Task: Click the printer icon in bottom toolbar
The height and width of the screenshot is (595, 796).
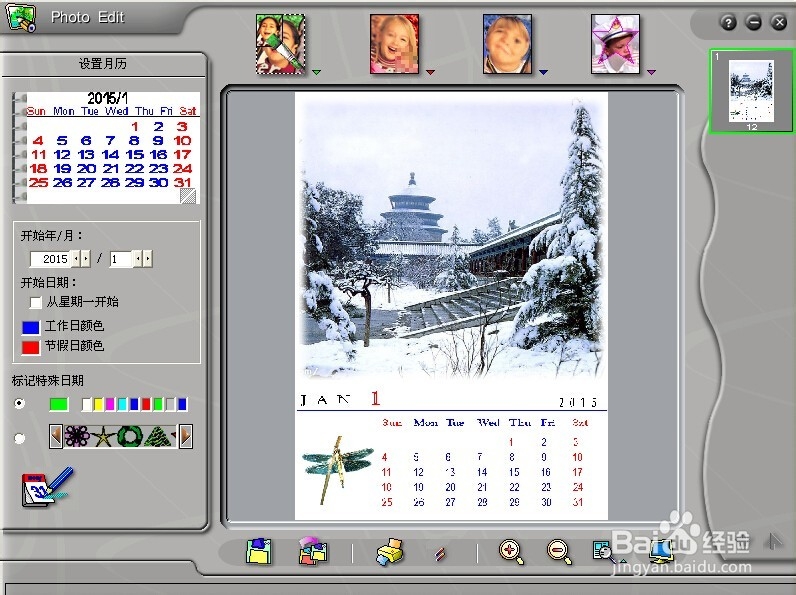Action: click(x=390, y=552)
